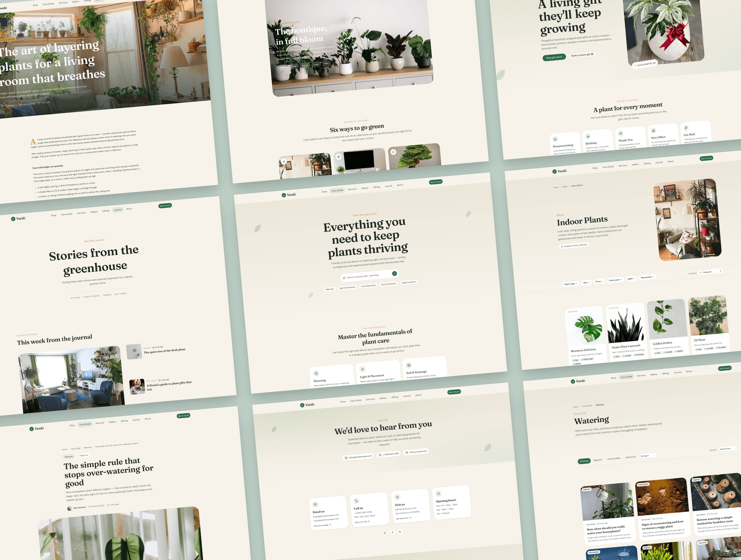The height and width of the screenshot is (560, 741).
Task: Open the Placement filter dropdown
Action: (x=647, y=277)
